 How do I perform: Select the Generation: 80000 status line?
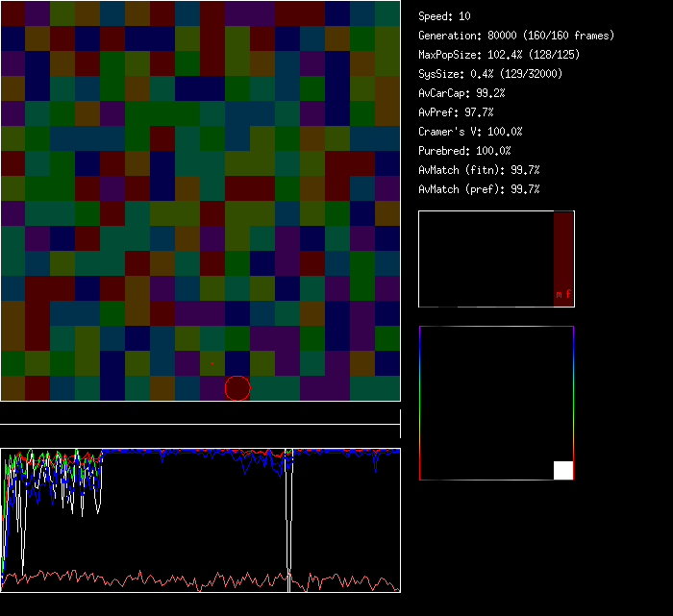point(516,36)
